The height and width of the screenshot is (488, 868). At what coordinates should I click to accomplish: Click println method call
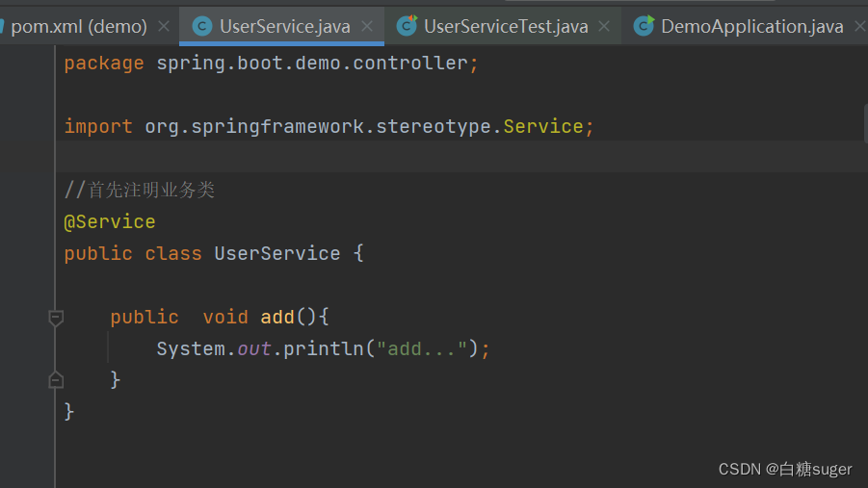[x=324, y=349]
